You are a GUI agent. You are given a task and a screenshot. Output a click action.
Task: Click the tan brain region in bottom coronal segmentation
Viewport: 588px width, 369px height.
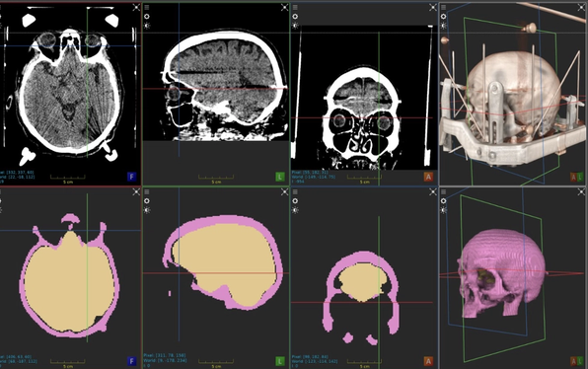363,281
